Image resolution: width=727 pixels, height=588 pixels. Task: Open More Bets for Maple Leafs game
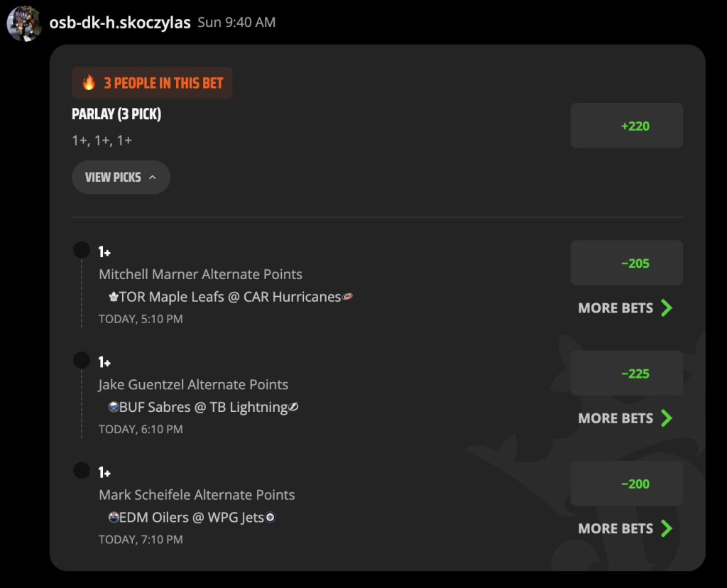click(625, 308)
